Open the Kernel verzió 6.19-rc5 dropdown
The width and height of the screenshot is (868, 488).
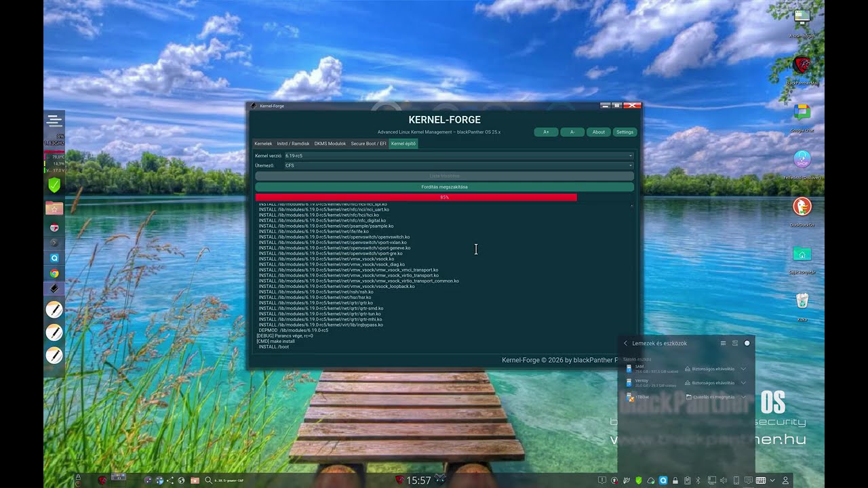459,156
